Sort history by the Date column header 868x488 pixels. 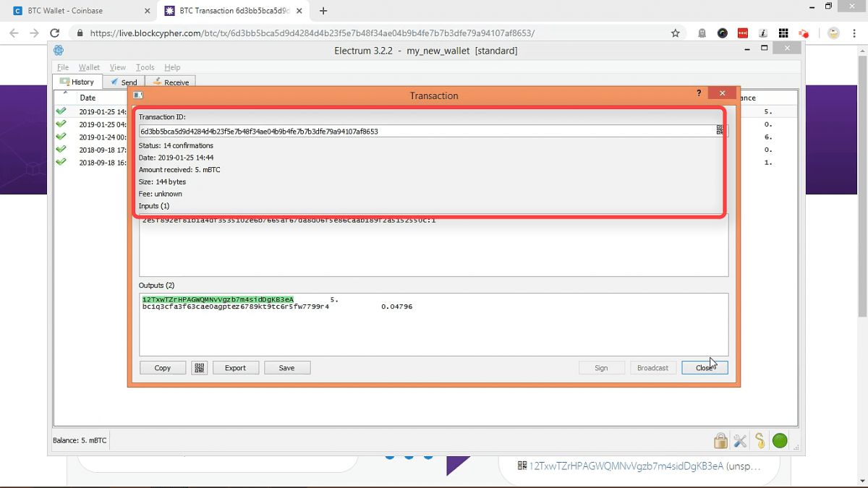[x=88, y=98]
